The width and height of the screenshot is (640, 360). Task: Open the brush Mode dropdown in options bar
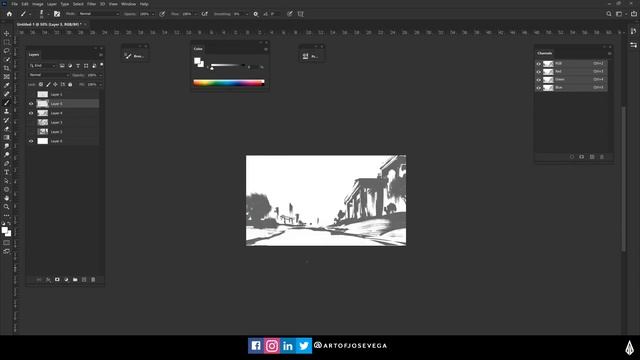[x=99, y=14]
